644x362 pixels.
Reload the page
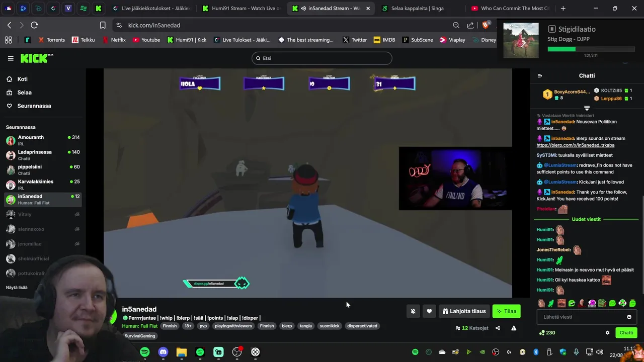pos(34,25)
